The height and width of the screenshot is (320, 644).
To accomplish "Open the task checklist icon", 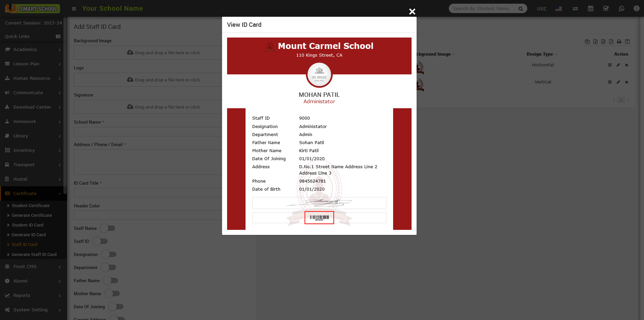I will click(x=606, y=9).
